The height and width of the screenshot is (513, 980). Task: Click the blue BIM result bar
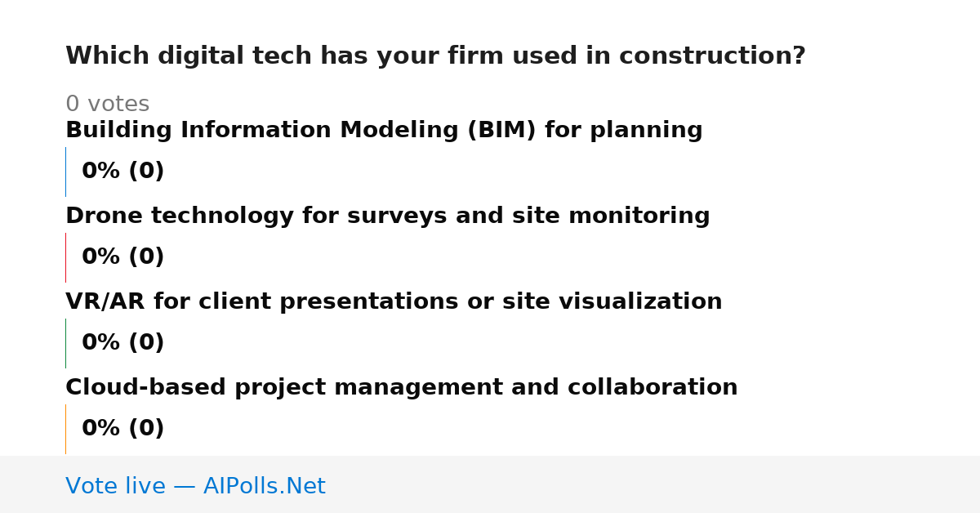(65, 172)
